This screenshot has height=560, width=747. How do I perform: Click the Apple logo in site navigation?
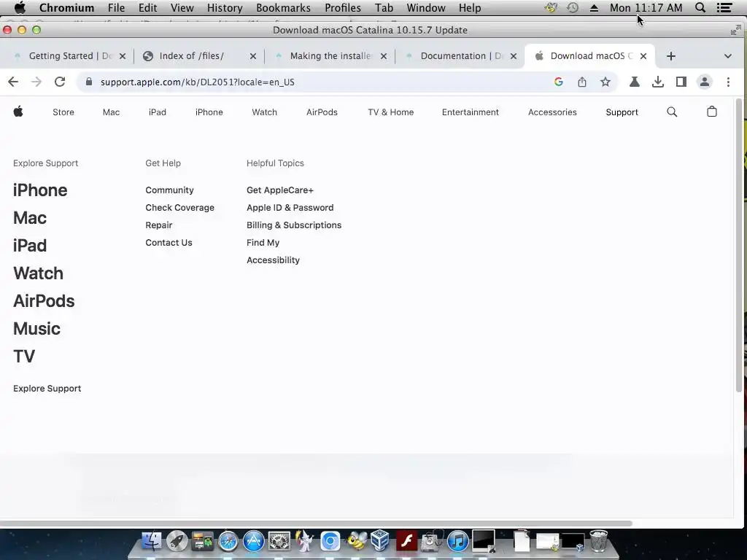coord(18,112)
